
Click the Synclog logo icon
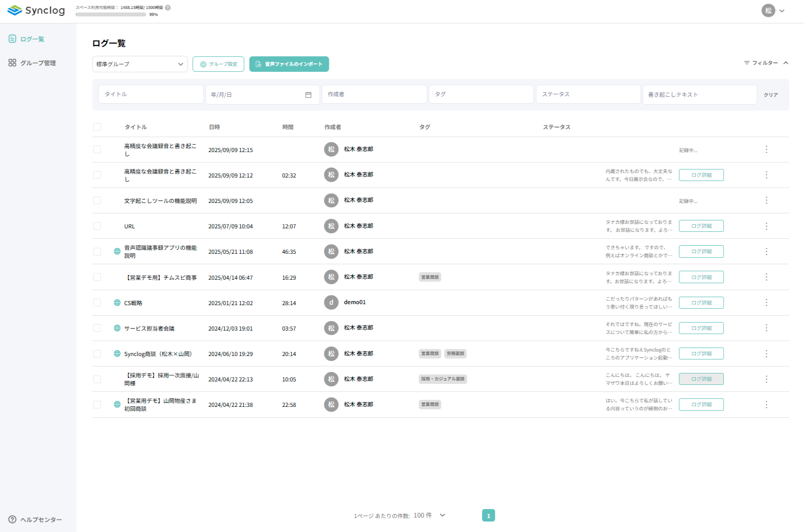point(14,10)
